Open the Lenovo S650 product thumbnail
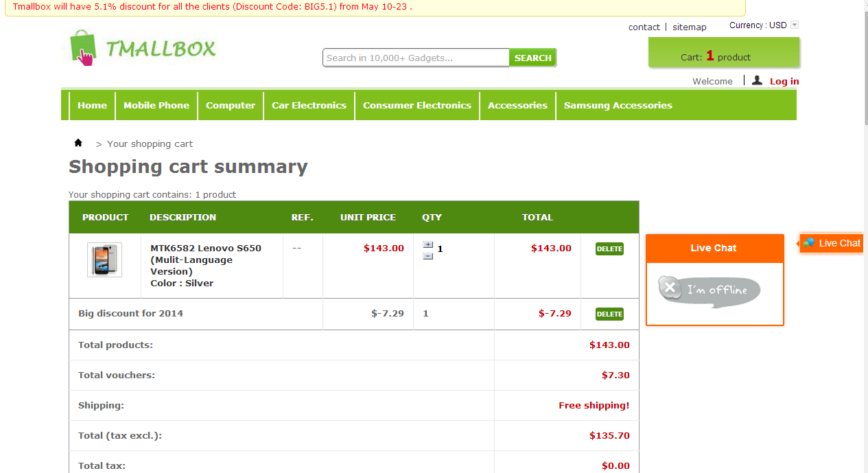This screenshot has height=473, width=868. coord(104,259)
